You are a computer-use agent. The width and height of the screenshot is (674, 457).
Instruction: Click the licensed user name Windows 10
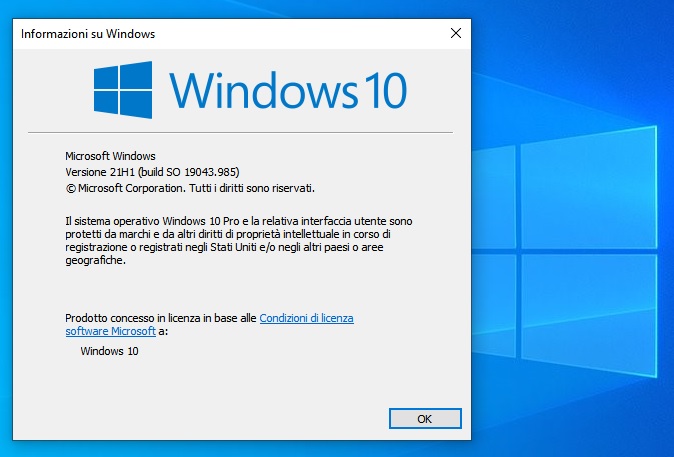(110, 351)
